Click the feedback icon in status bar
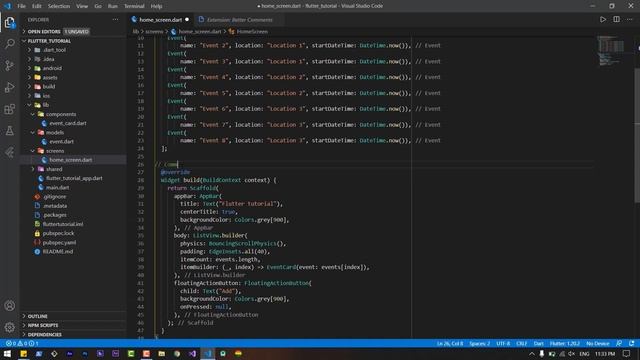 619,343
